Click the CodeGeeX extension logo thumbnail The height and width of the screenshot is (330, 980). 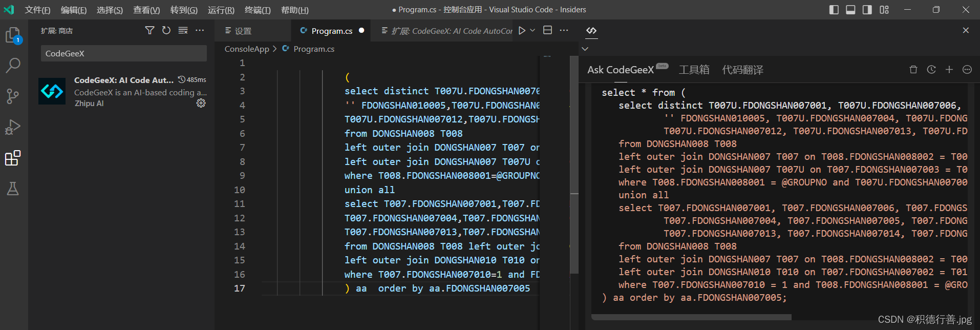(52, 91)
